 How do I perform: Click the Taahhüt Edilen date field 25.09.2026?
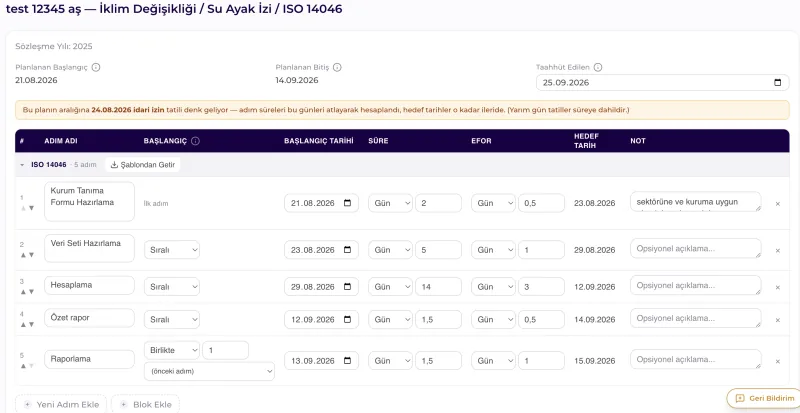(662, 83)
